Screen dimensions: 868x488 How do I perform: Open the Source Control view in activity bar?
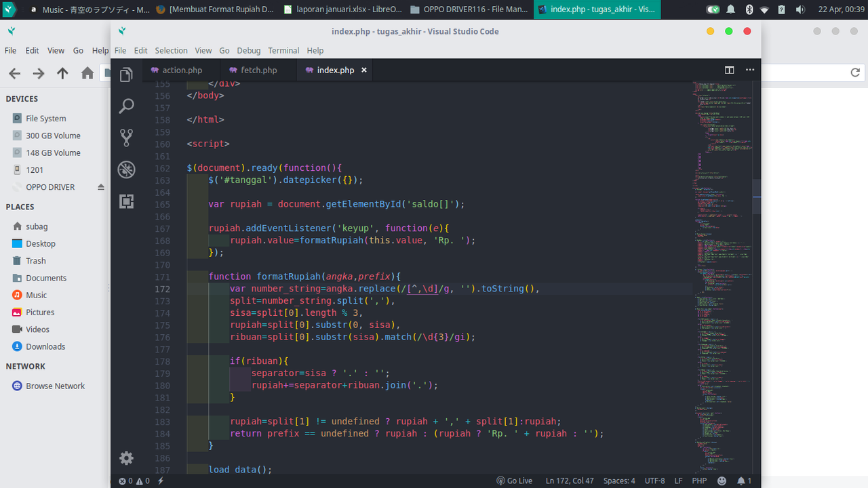[126, 138]
